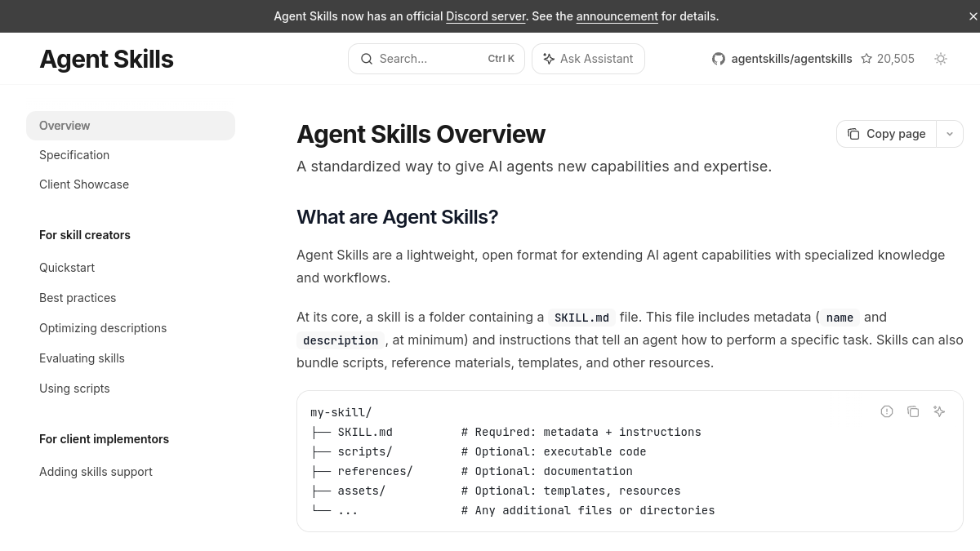Image resolution: width=980 pixels, height=551 pixels.
Task: Click the Ctrl K shortcut hint
Action: 501,59
